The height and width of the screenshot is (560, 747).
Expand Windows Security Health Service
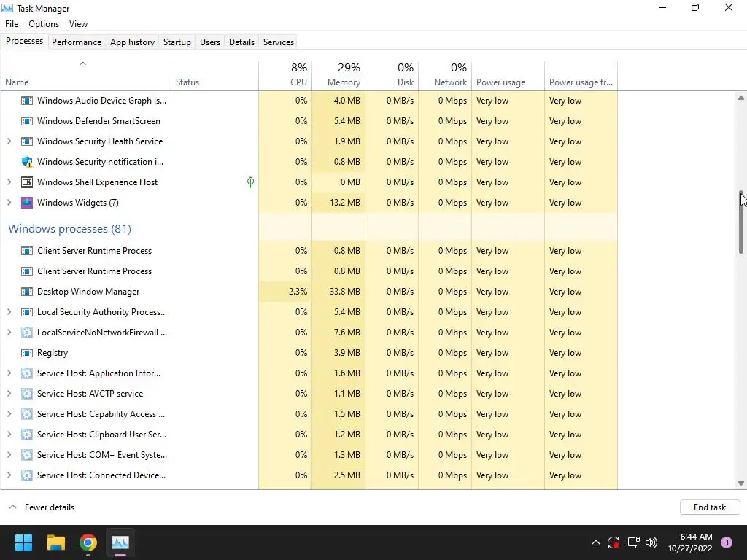coord(9,141)
